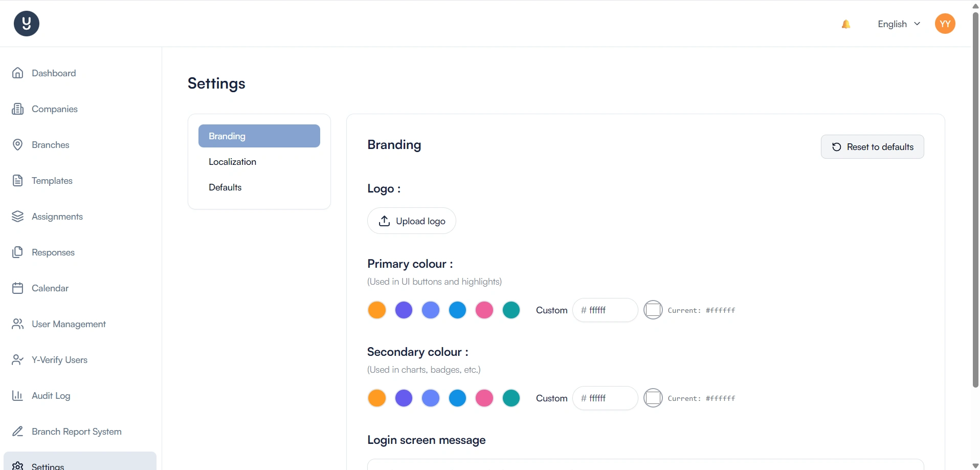Click the Y-Verify Users icon

(x=18, y=360)
